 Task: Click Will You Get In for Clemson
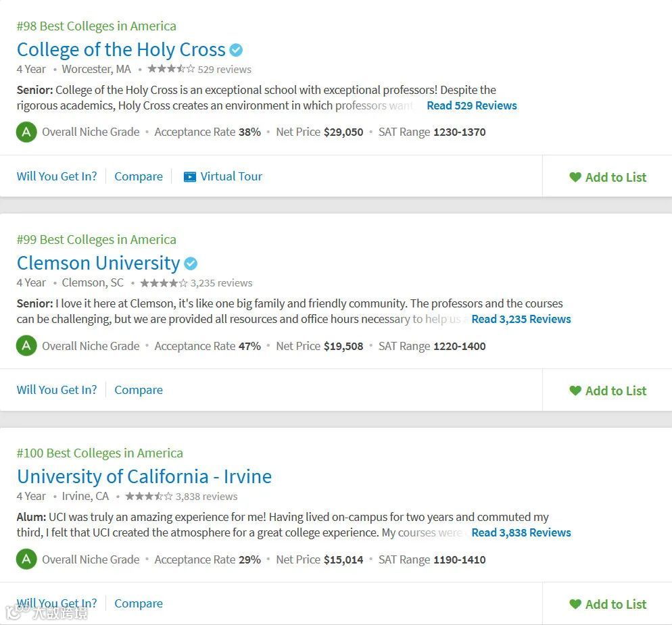57,390
